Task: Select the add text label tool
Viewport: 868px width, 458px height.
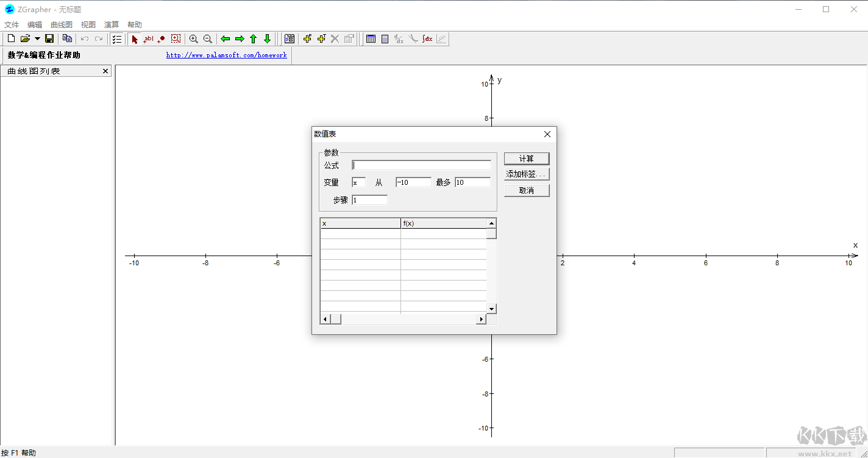Action: 148,39
